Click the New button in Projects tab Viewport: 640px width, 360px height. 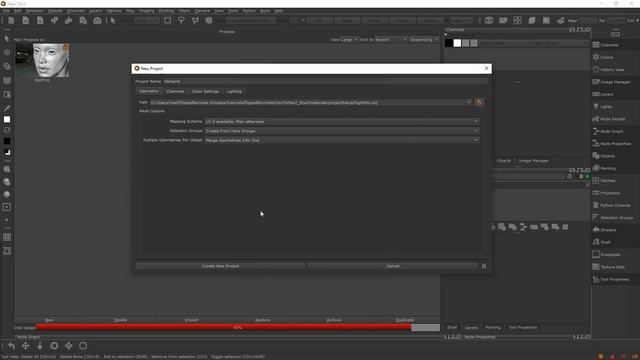pyautogui.click(x=49, y=320)
